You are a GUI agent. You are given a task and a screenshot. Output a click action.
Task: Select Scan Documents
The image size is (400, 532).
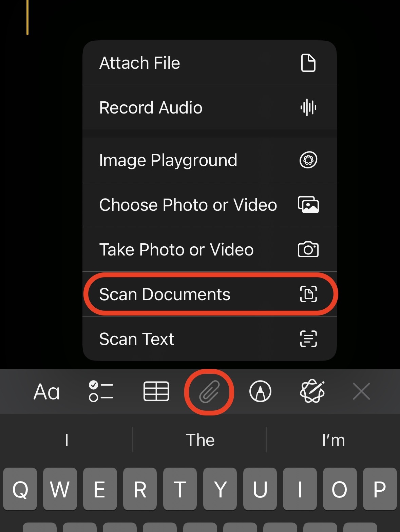pyautogui.click(x=210, y=294)
